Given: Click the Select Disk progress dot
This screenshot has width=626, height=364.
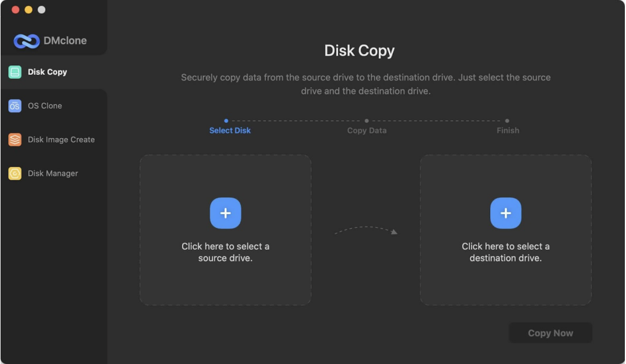Looking at the screenshot, I should pos(227,121).
